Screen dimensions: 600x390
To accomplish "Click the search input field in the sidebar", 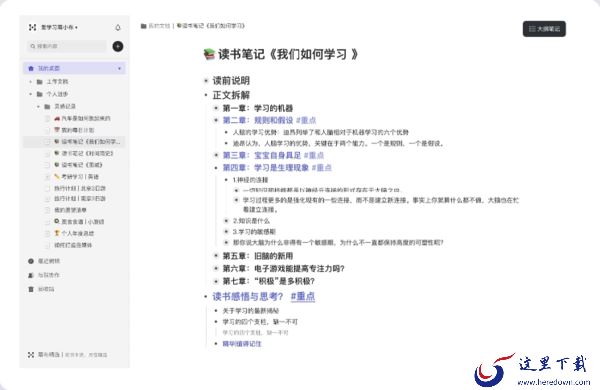I will [x=67, y=46].
